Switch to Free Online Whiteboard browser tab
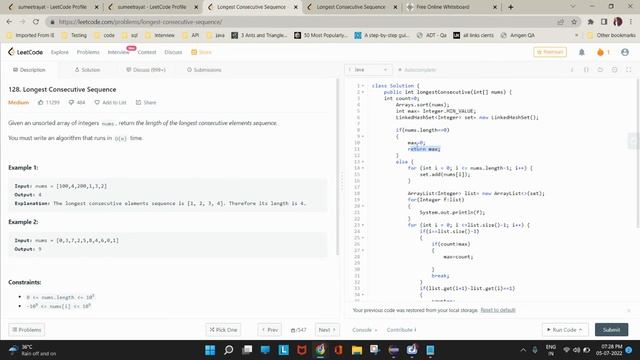Viewport: 640px width, 360px height. pos(451,7)
